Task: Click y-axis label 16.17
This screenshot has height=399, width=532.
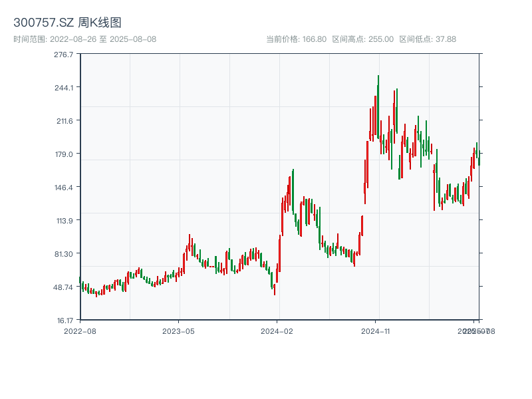Action: click(x=65, y=321)
